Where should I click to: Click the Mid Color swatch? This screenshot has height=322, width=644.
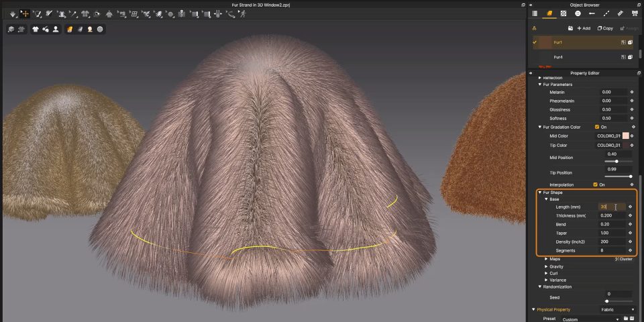click(626, 136)
